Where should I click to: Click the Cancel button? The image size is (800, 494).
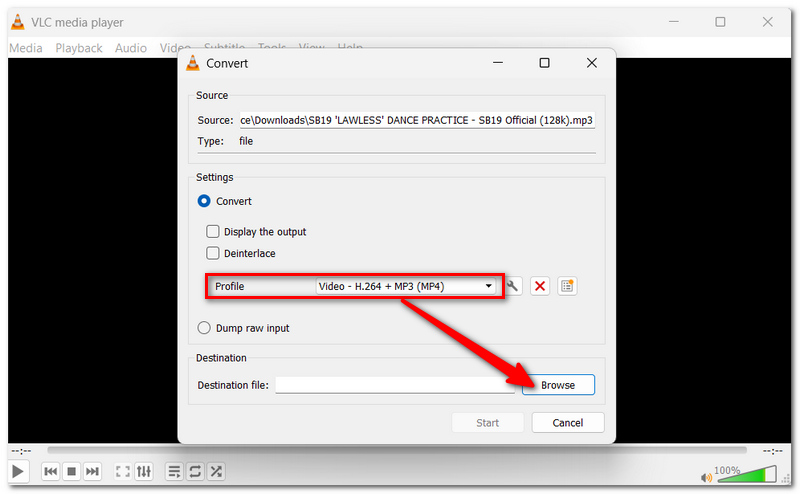tap(568, 423)
